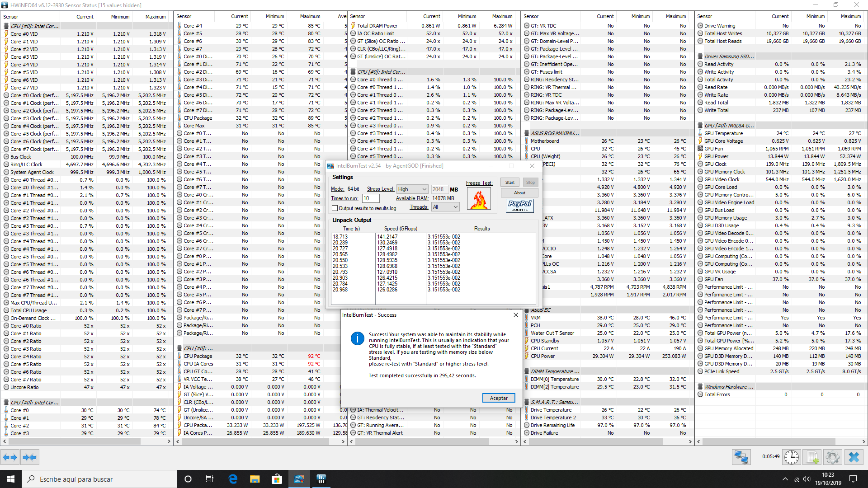Click the expand columns arrows icon
Viewport: 868px width, 488px height.
click(x=10, y=457)
